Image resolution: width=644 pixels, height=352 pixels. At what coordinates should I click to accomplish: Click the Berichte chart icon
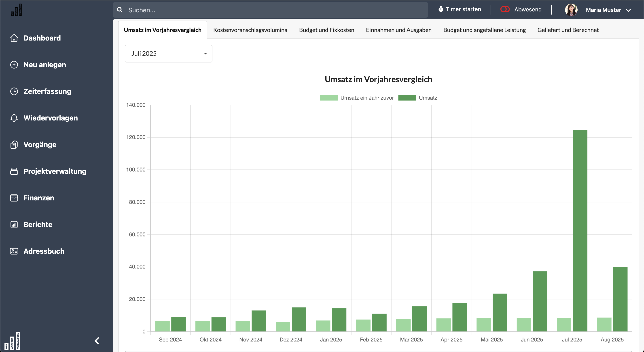pyautogui.click(x=14, y=225)
